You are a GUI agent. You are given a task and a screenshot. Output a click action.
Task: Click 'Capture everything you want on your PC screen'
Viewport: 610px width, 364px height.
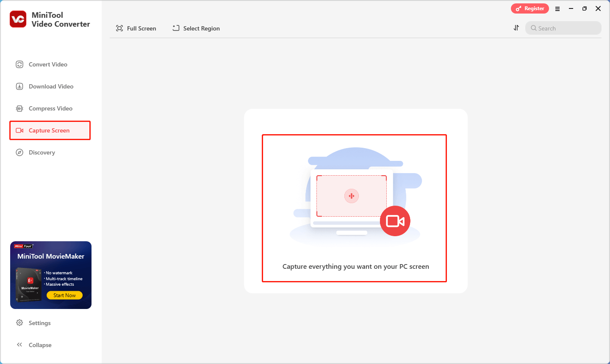coord(356,267)
